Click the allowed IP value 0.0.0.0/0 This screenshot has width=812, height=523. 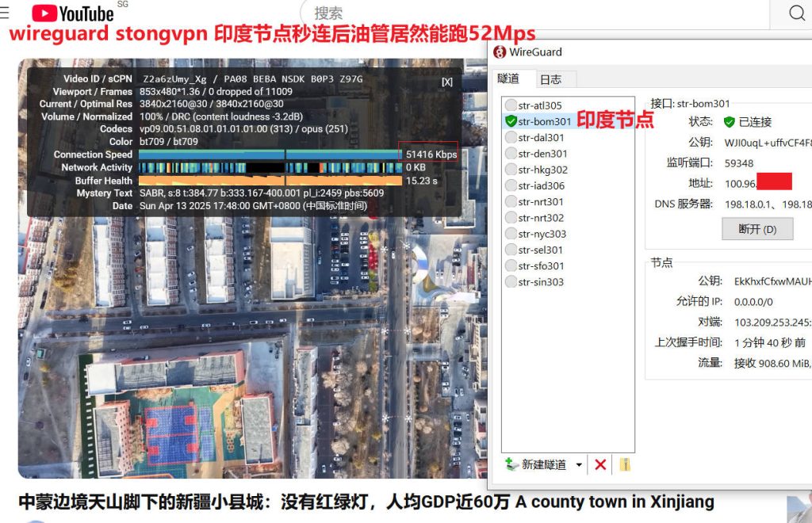pyautogui.click(x=753, y=302)
